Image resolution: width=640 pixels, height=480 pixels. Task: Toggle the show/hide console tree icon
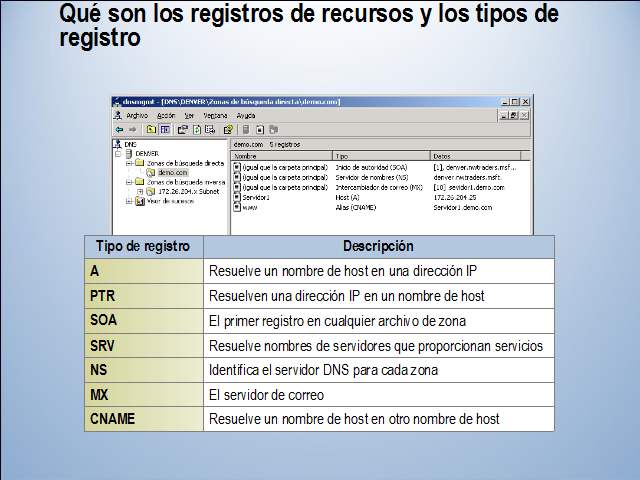(165, 129)
